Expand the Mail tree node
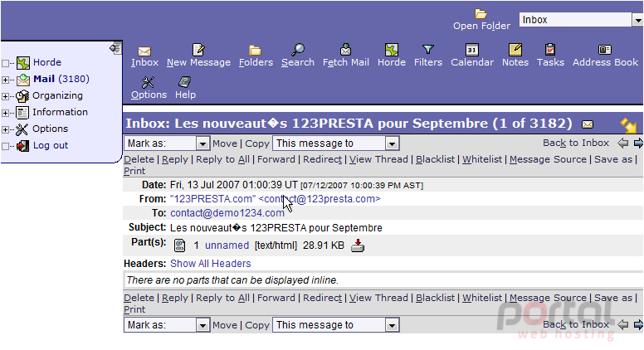The height and width of the screenshot is (350, 644). coord(5,80)
